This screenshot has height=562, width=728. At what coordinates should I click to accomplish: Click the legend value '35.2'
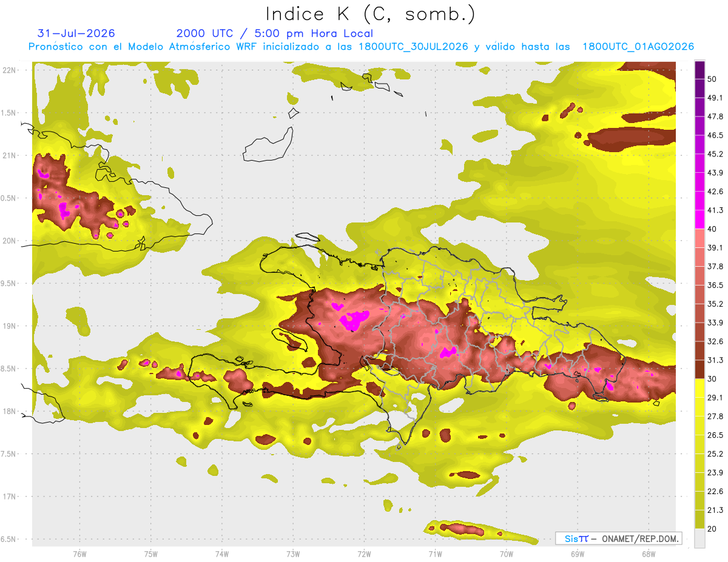click(715, 304)
